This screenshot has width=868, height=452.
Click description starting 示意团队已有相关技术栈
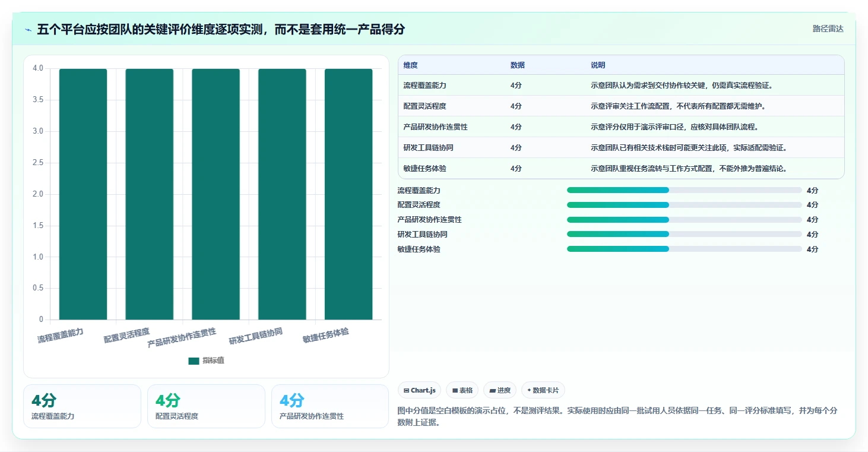point(689,148)
